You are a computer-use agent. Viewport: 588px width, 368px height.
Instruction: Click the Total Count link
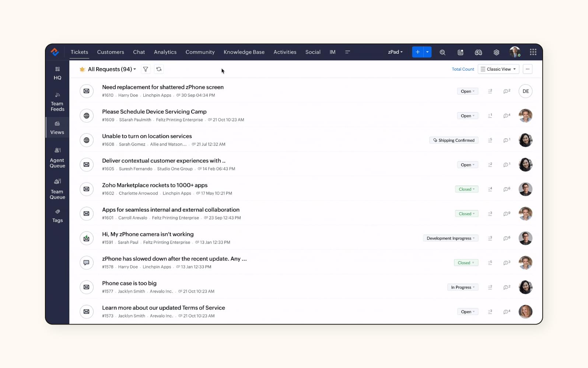(463, 69)
